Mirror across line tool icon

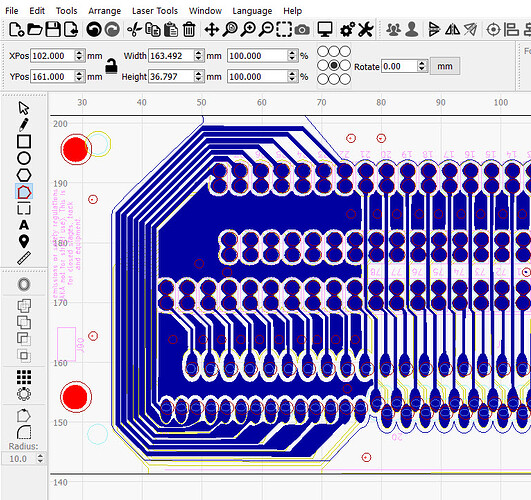point(471,29)
